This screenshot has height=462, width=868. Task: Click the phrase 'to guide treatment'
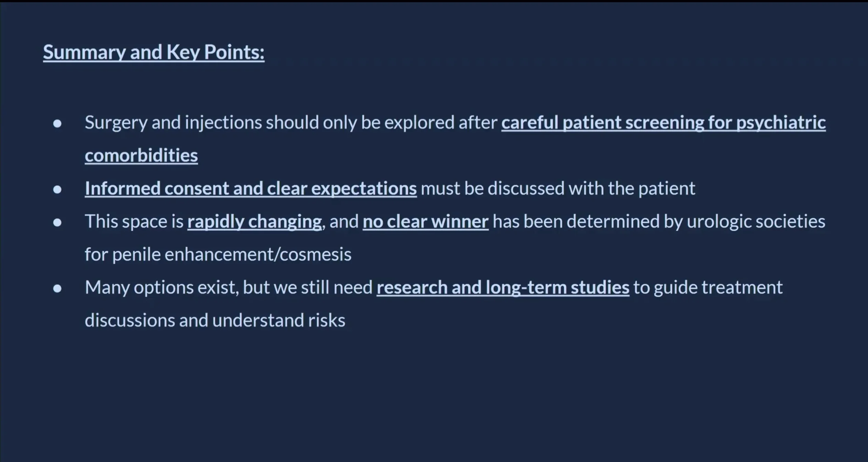(x=708, y=287)
